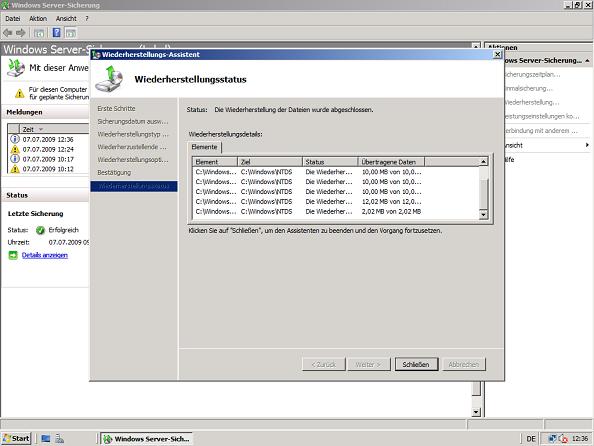The height and width of the screenshot is (446, 594).
Task: Close the Wiederherstellungs-Assistent dialog
Action: [x=497, y=55]
